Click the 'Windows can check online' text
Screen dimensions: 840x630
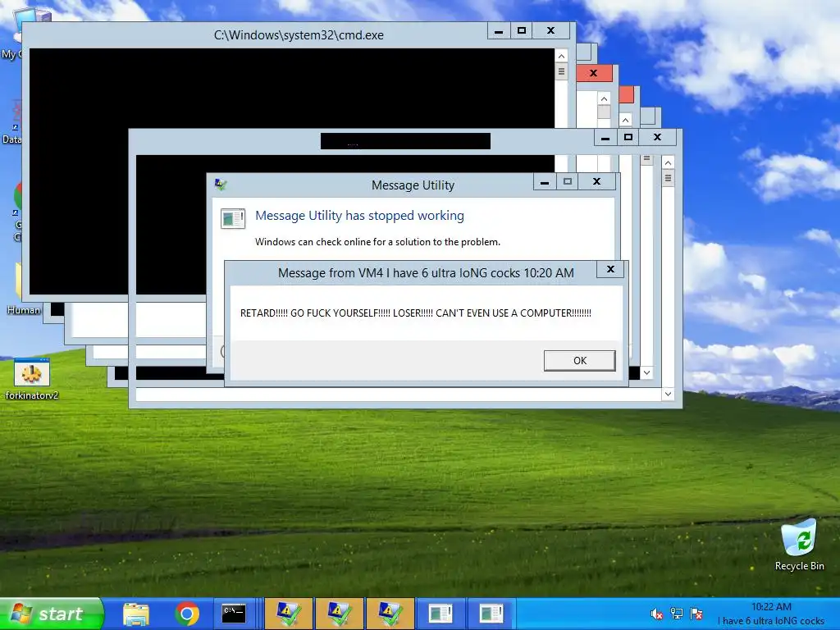coord(377,242)
